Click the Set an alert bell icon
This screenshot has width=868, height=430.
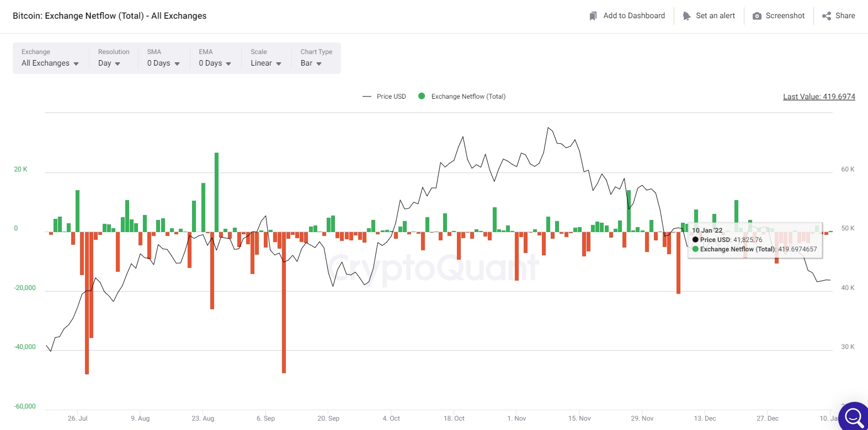click(686, 16)
